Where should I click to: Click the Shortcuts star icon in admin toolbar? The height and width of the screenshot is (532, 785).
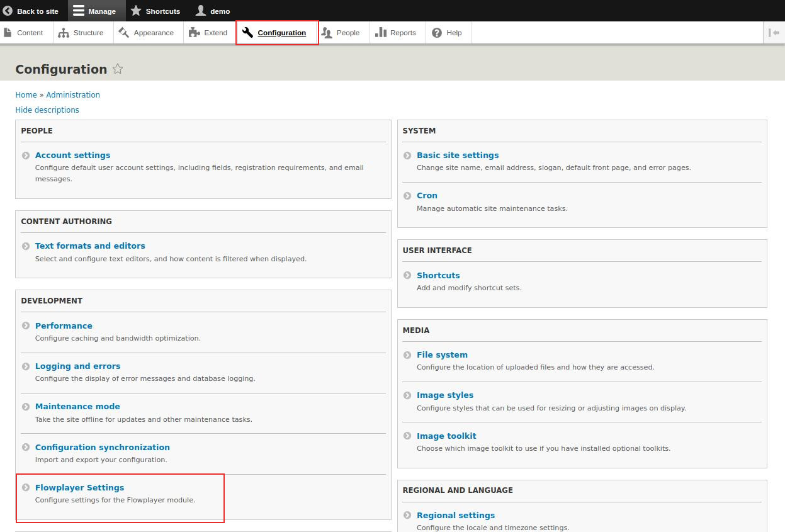coord(135,10)
